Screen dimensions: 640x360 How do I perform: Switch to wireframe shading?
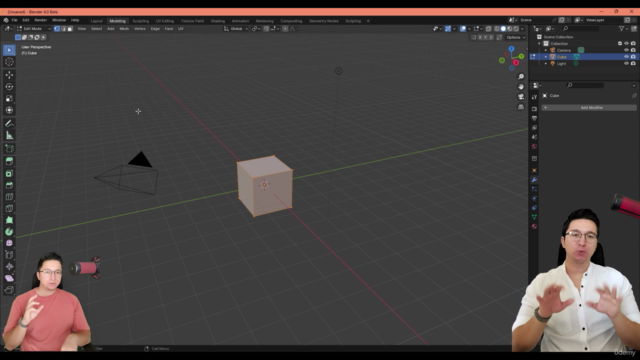click(x=497, y=29)
